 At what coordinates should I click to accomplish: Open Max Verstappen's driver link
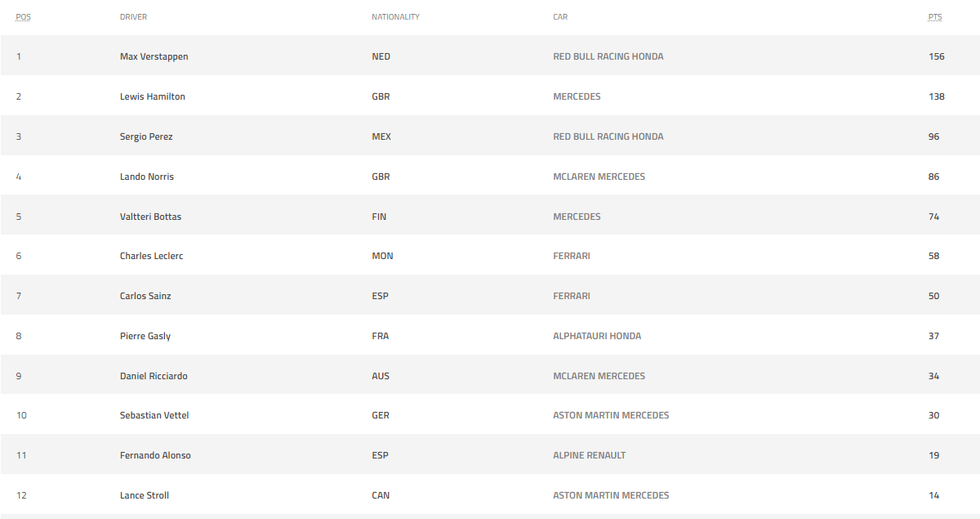154,56
